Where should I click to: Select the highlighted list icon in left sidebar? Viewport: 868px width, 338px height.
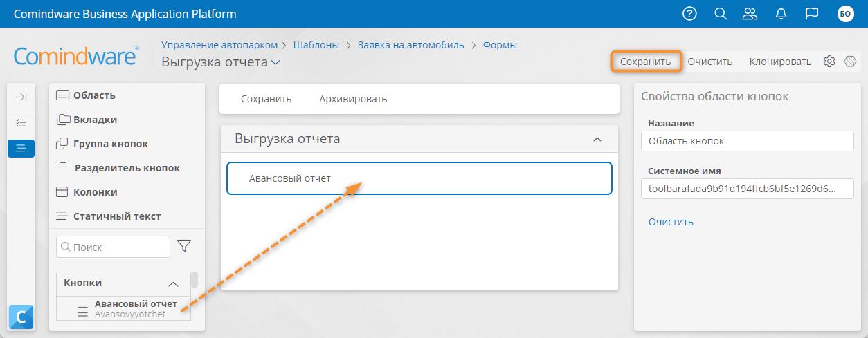[21, 148]
